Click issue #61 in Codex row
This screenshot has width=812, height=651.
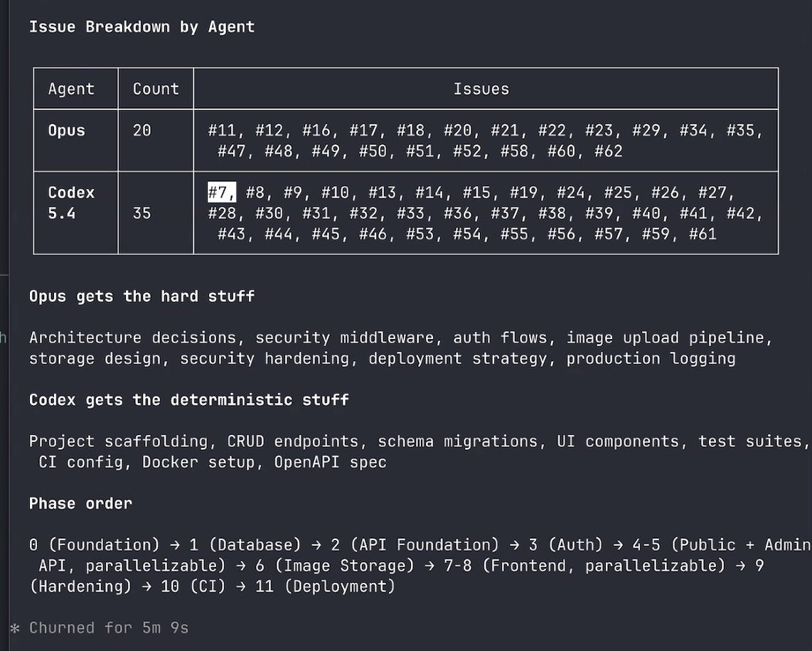(x=703, y=234)
